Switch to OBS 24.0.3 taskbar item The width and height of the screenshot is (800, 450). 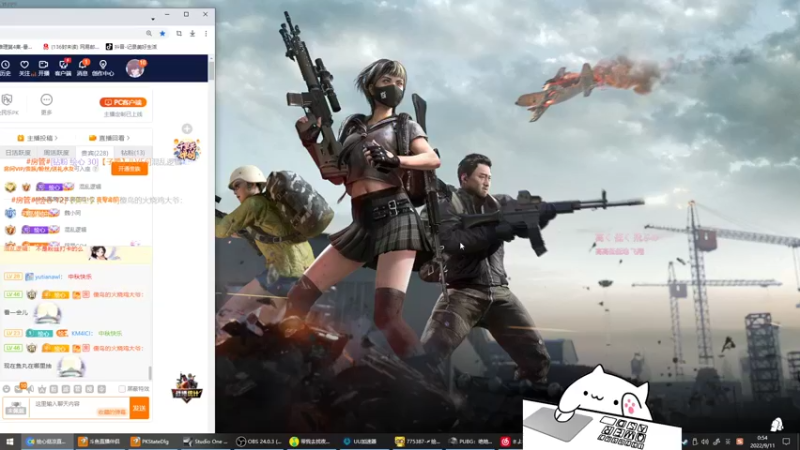coord(259,441)
